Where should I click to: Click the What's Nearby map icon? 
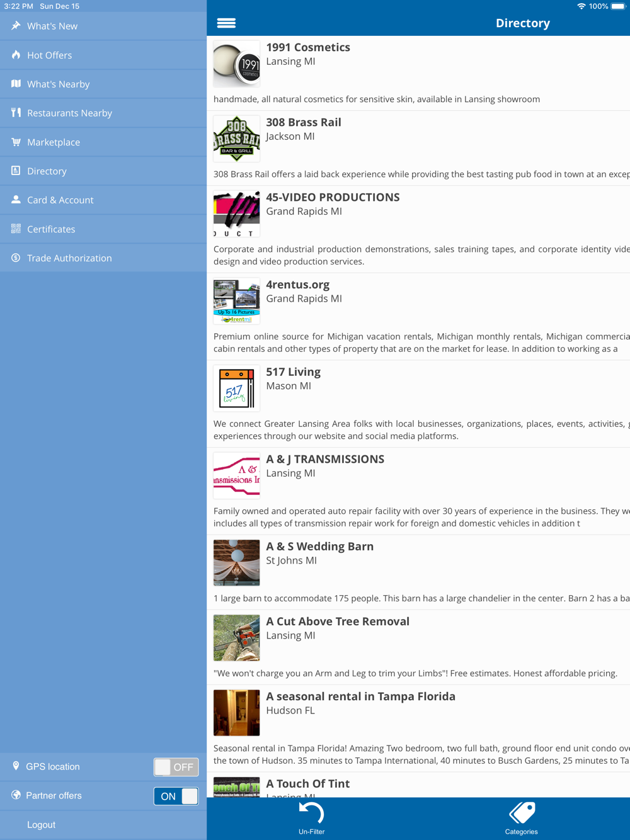tap(16, 84)
